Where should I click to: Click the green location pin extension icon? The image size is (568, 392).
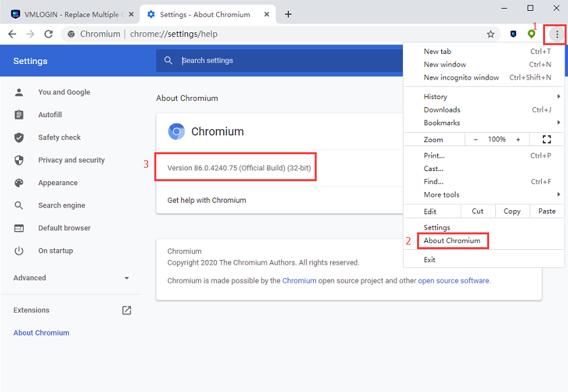(532, 34)
